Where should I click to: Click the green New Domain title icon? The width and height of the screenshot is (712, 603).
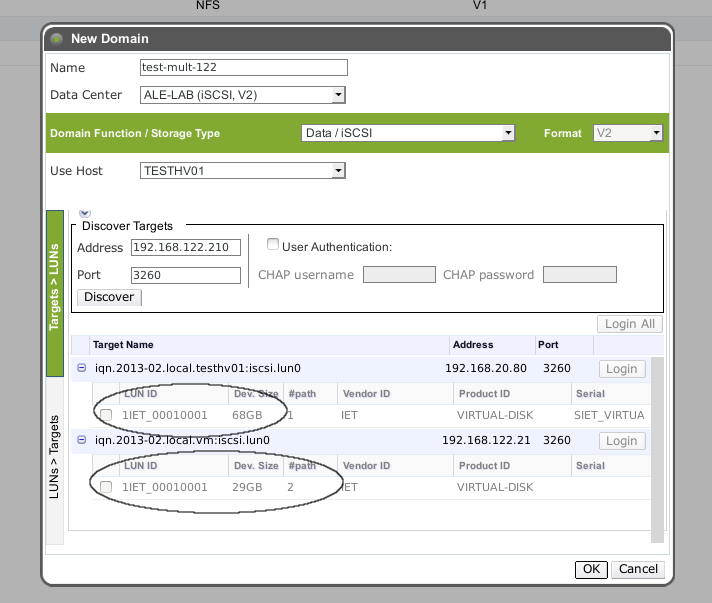tap(56, 39)
